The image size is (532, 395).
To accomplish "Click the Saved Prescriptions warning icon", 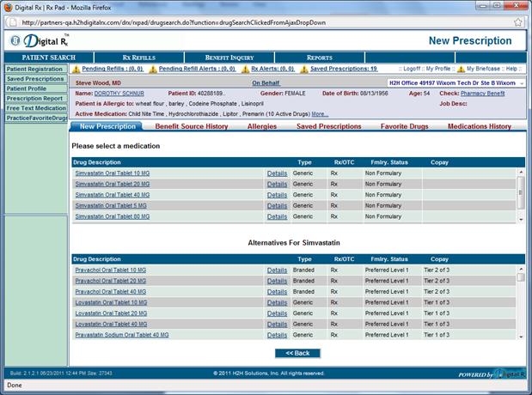I will coord(304,69).
